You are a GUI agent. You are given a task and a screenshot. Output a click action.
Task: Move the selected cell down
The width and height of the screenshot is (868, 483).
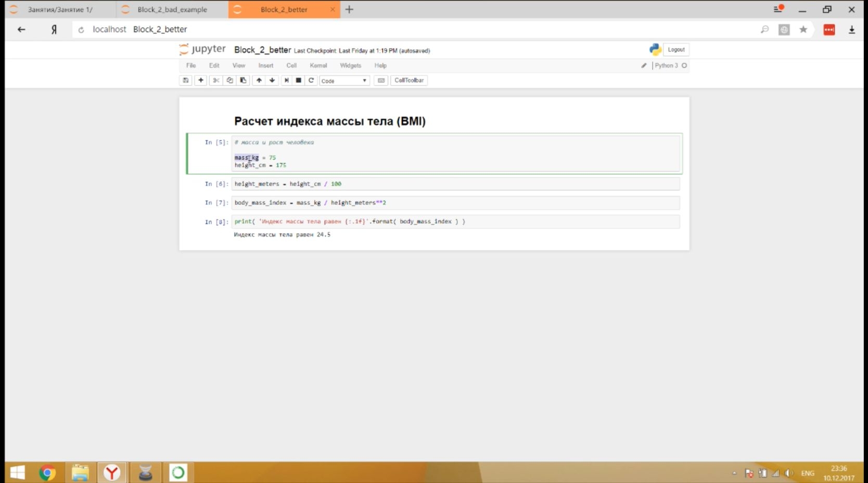click(x=272, y=80)
